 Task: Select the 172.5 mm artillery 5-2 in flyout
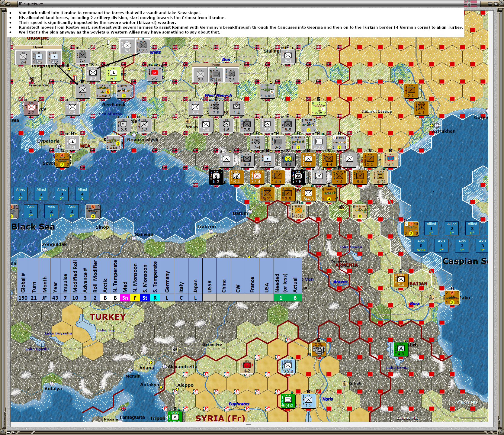click(39, 57)
